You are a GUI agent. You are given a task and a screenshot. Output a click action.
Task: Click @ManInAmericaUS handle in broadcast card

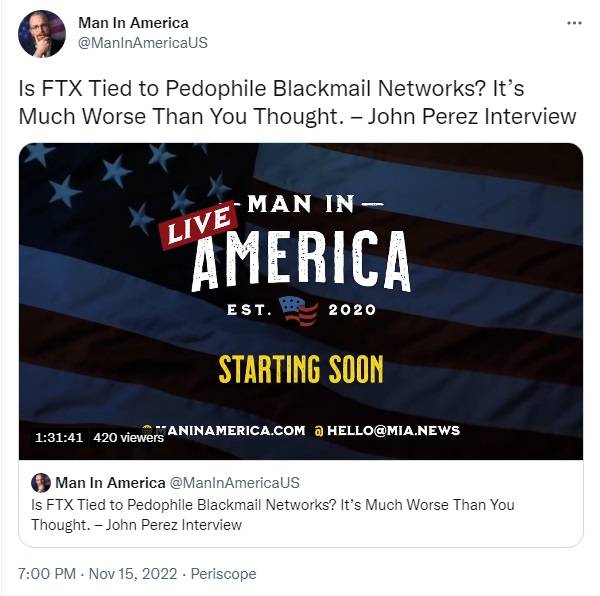coord(235,483)
